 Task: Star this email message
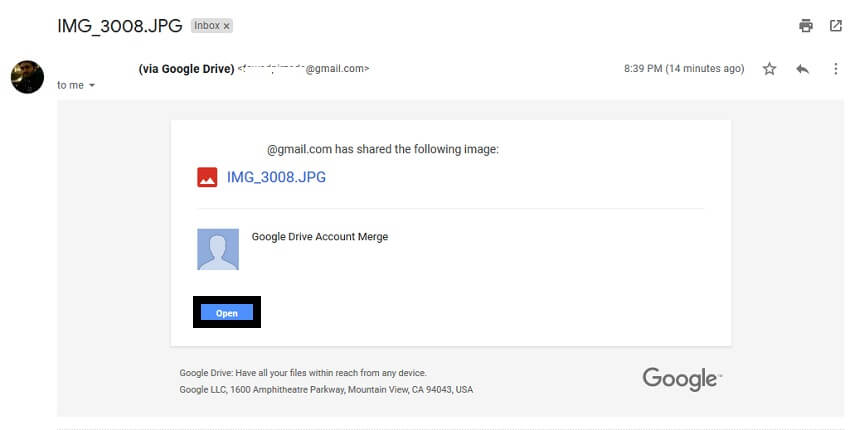[769, 69]
